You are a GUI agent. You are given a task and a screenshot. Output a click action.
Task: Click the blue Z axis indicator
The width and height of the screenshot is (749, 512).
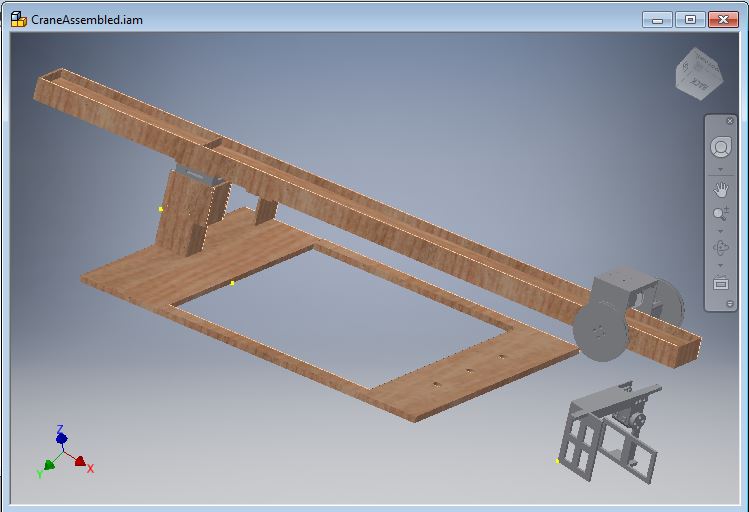click(62, 437)
